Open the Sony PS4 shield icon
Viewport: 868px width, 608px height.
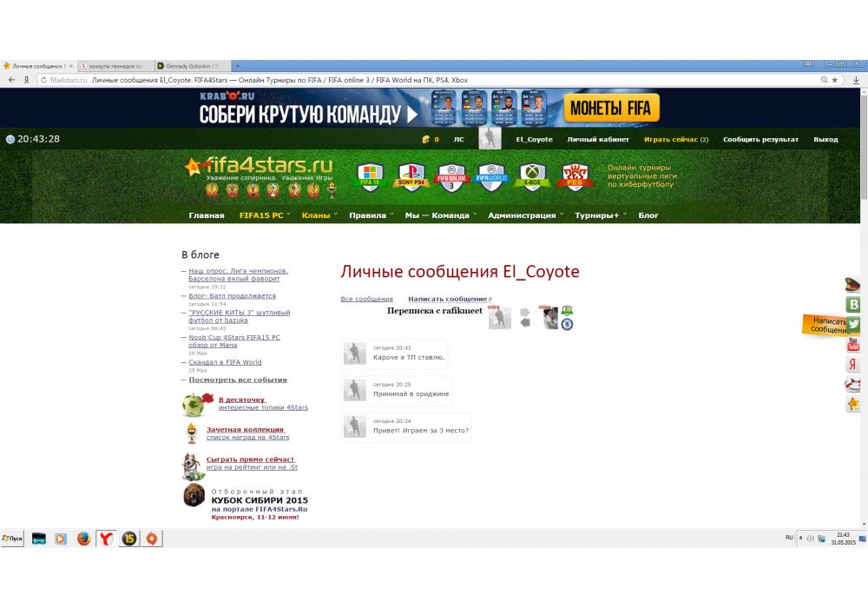411,176
